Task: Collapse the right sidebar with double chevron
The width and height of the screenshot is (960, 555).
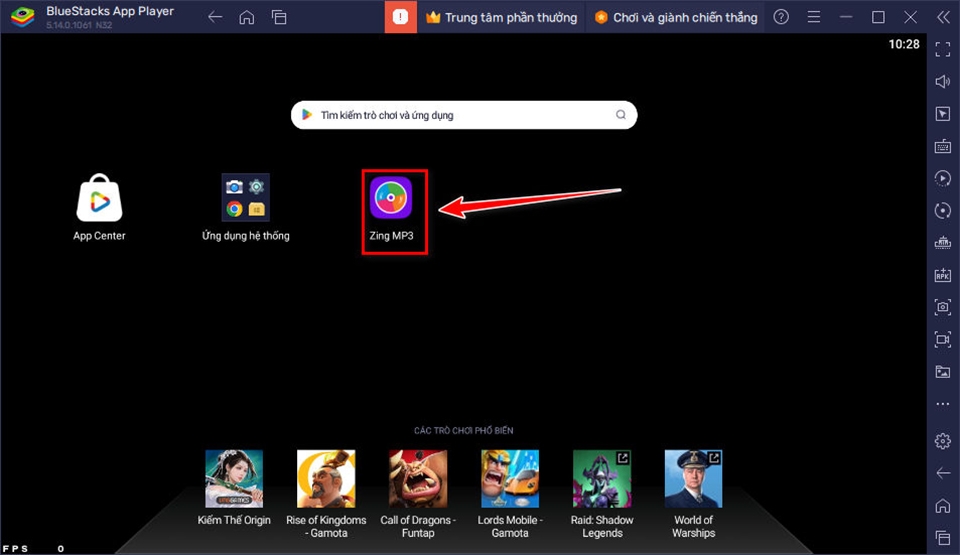Action: click(943, 17)
